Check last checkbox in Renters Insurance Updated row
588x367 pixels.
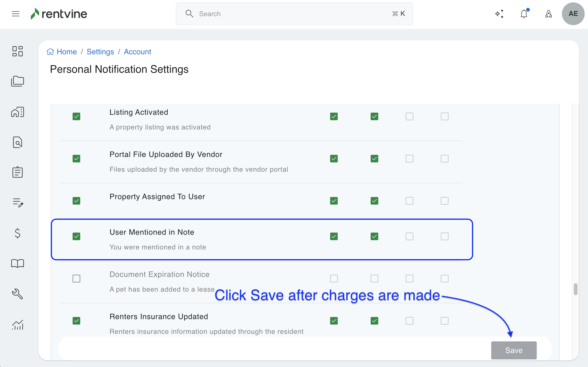click(x=444, y=321)
